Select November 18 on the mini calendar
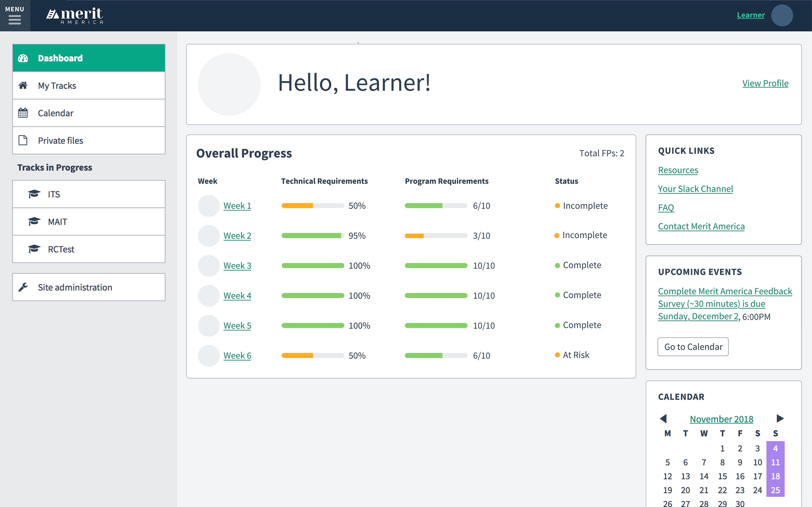Screen dimensions: 812x507 [775, 476]
